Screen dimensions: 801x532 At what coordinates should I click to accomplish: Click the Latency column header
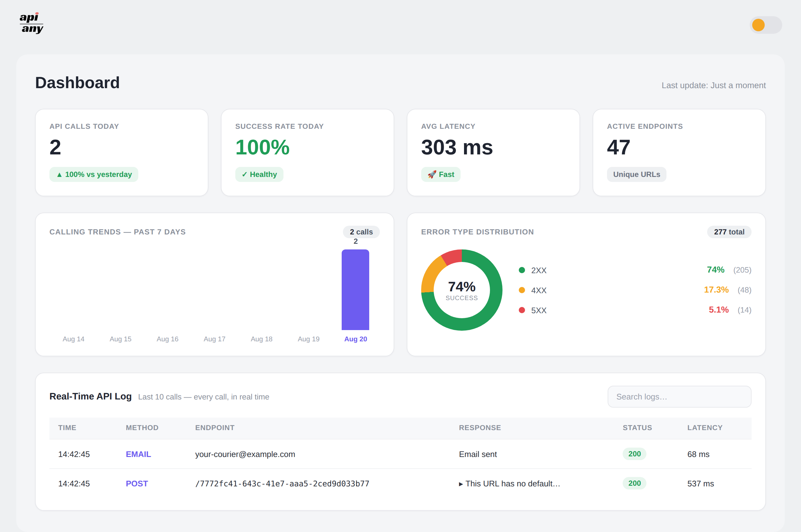coord(705,428)
